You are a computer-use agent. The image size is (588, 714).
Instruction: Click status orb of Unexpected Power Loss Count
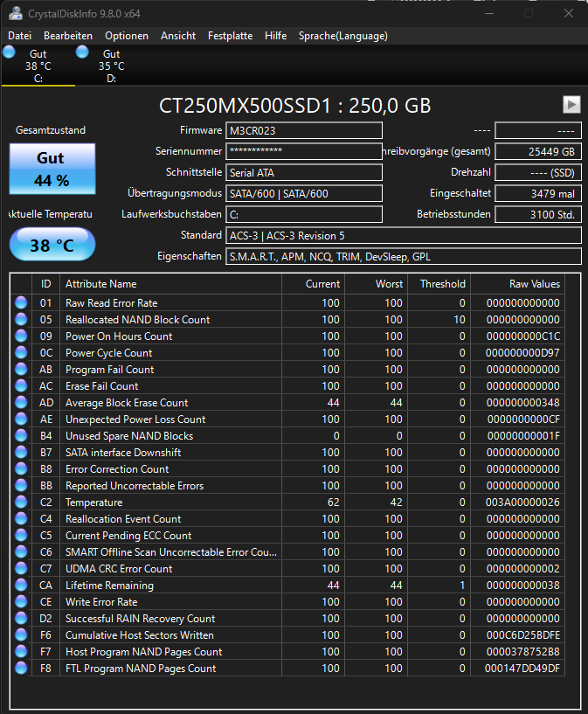click(21, 419)
